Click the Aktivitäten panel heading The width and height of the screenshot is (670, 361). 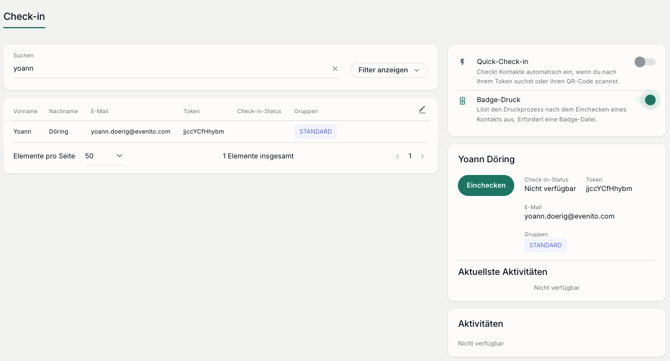pos(480,324)
